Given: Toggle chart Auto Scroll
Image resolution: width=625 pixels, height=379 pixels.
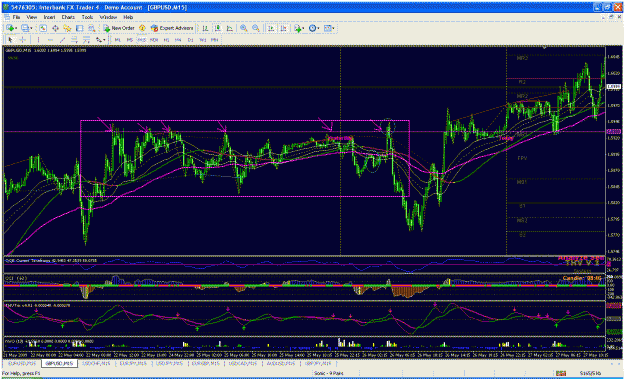Looking at the screenshot, I should tap(271, 28).
